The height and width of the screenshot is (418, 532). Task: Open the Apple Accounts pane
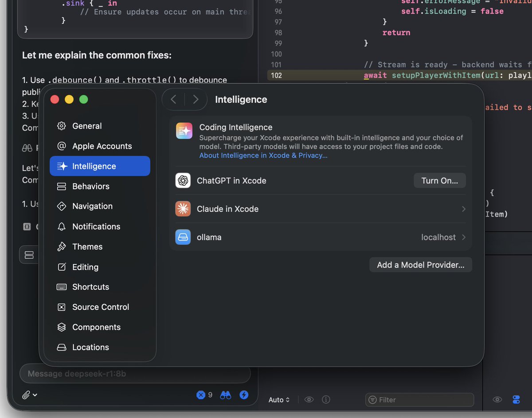tap(100, 146)
